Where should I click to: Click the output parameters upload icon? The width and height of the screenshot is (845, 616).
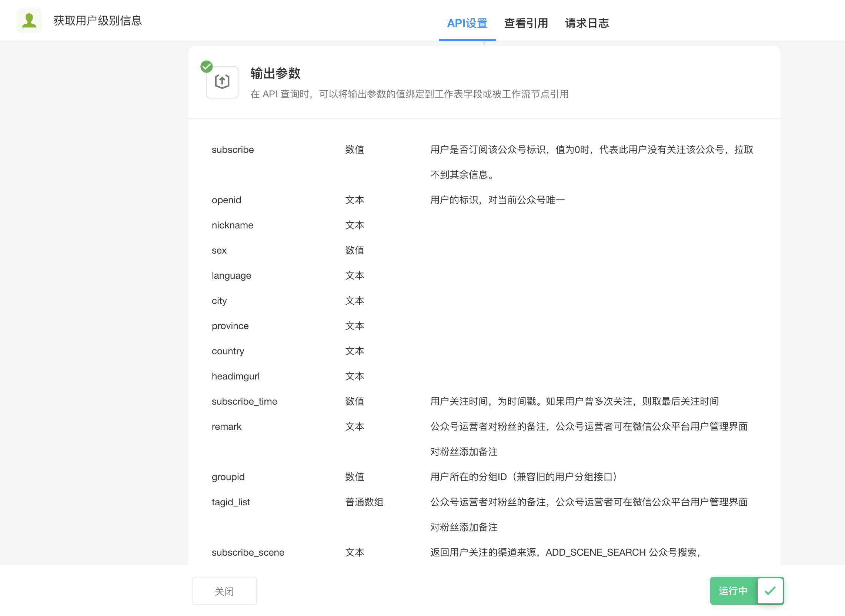pyautogui.click(x=222, y=82)
